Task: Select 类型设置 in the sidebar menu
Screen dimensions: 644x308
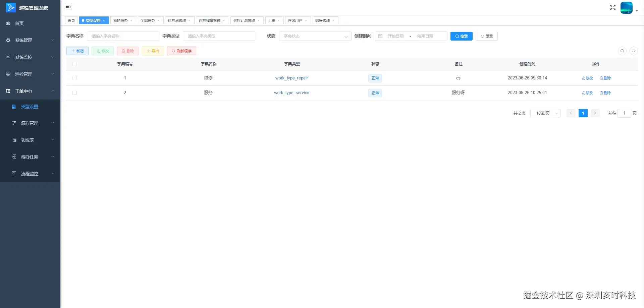Action: tap(30, 107)
